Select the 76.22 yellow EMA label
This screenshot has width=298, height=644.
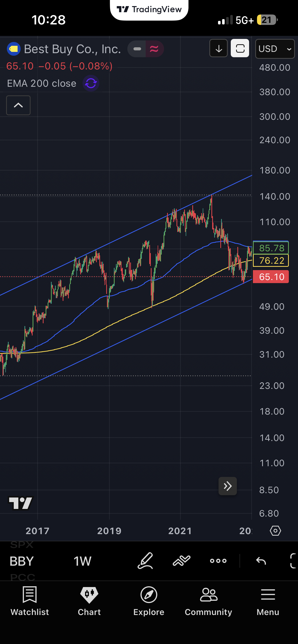click(271, 260)
